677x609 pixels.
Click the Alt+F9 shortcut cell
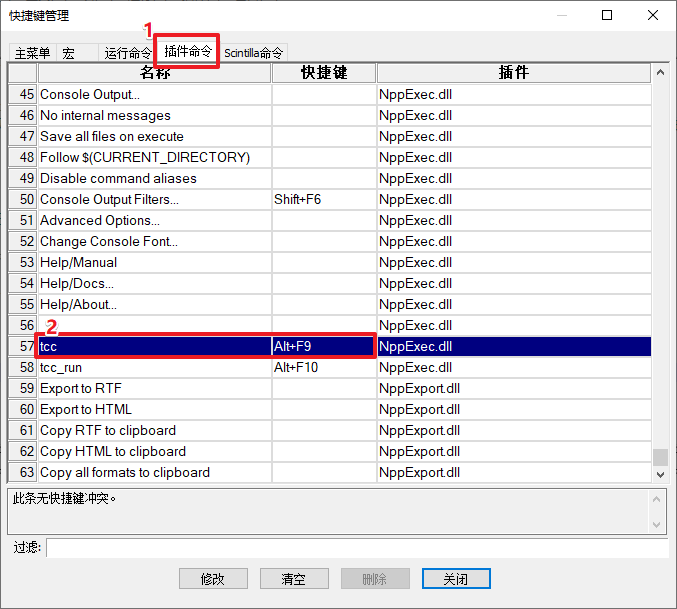tap(324, 347)
